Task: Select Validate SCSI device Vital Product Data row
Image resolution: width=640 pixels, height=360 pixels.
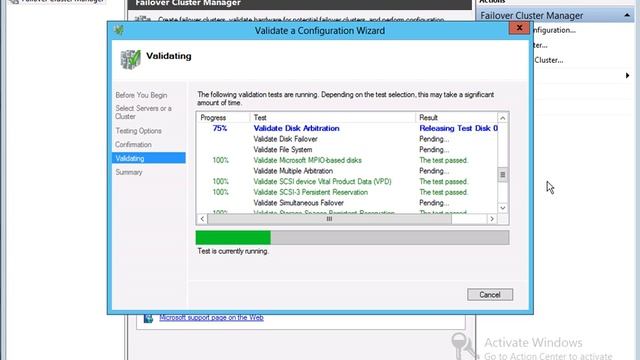Action: click(x=347, y=182)
